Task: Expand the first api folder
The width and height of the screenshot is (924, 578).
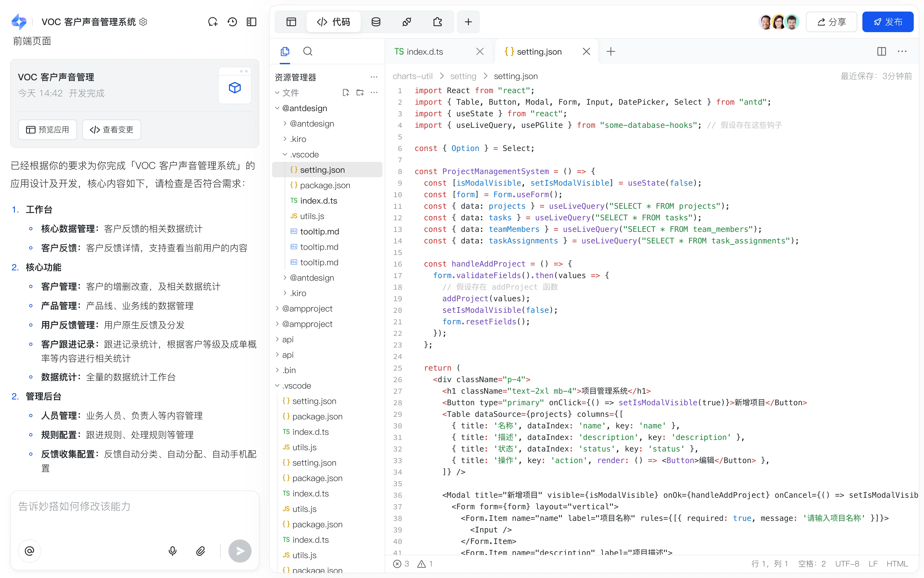Action: [278, 339]
